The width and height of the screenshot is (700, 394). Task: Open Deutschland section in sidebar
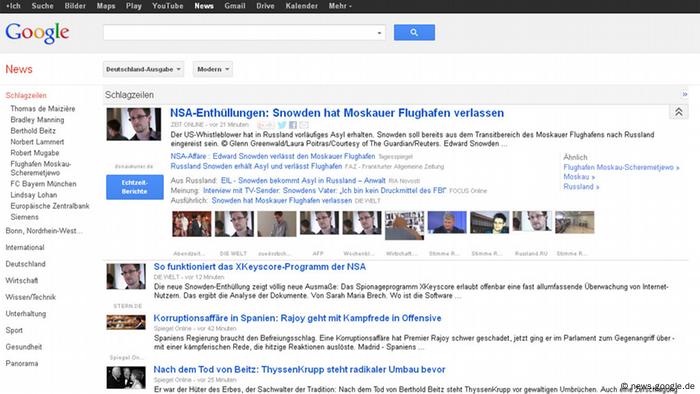pos(25,264)
